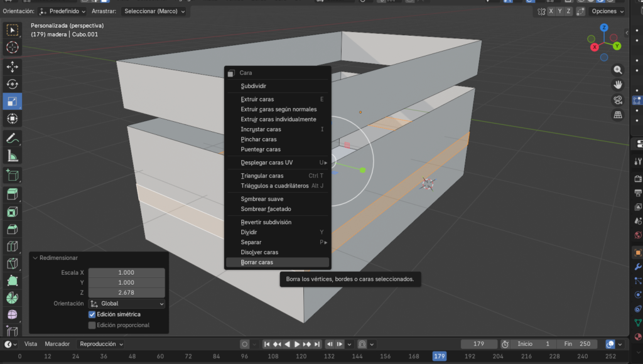
Task: Click the hand pan view icon
Action: (618, 85)
